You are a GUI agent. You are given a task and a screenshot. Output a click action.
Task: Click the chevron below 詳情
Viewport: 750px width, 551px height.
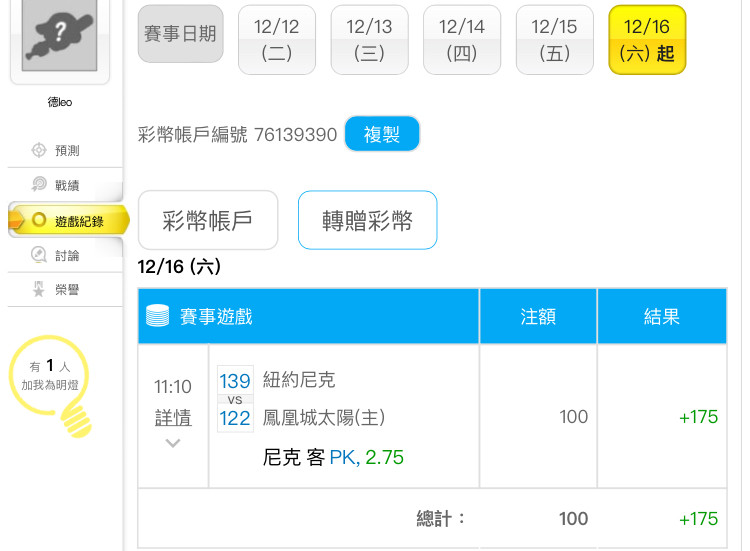[x=173, y=442]
